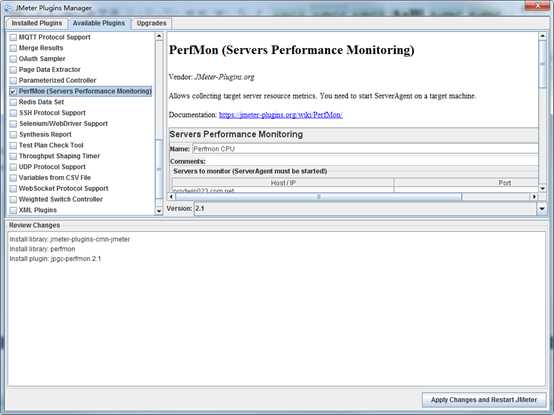Viewport: 554px width, 415px height.
Task: Click 'Install plugin: jpgc-perfmon 2.1' line
Action: [x=55, y=259]
